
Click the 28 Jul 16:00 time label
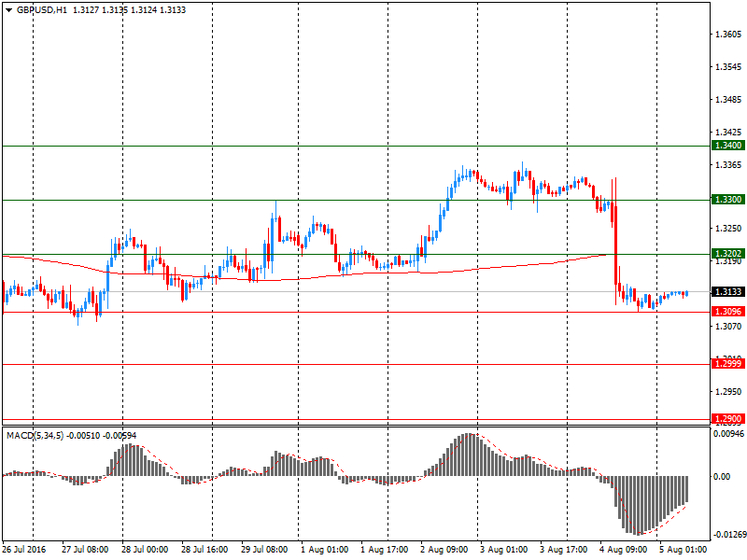tap(204, 550)
